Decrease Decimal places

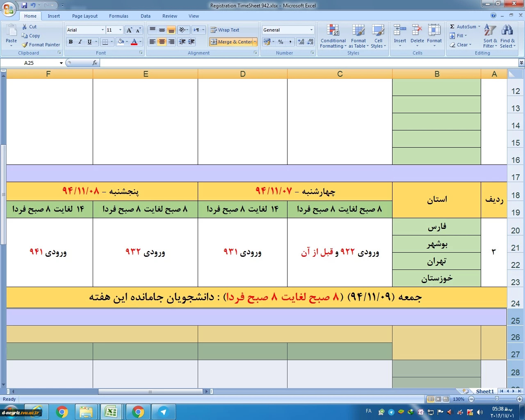click(310, 42)
